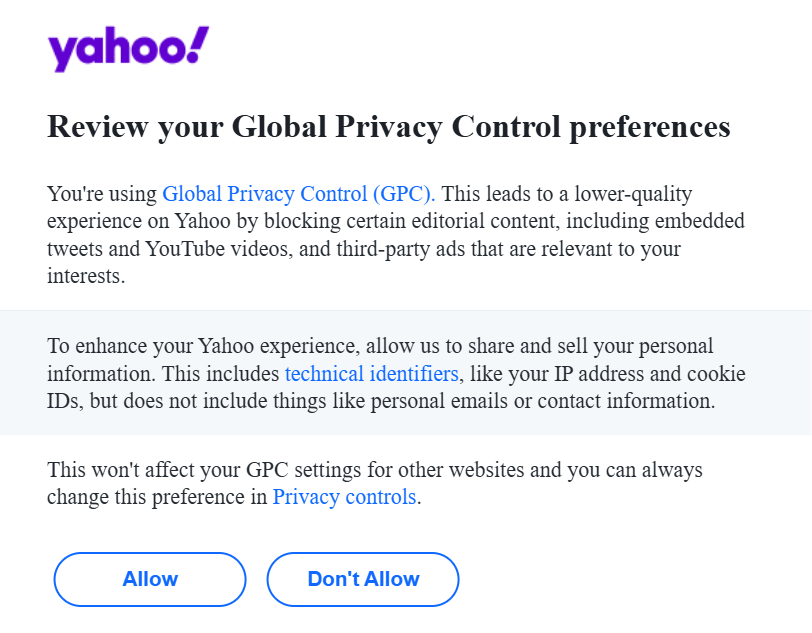Go to the Privacy controls link
This screenshot has height=633, width=812.
point(344,496)
